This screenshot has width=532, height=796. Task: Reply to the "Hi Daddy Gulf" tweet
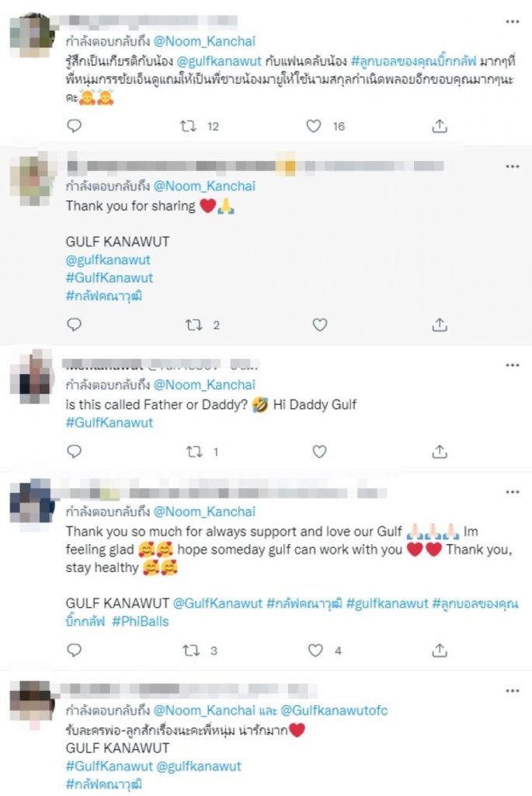click(x=75, y=452)
